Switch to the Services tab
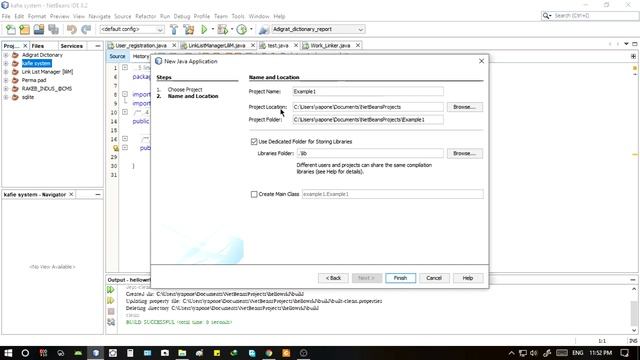The width and height of the screenshot is (640, 360). tap(71, 46)
